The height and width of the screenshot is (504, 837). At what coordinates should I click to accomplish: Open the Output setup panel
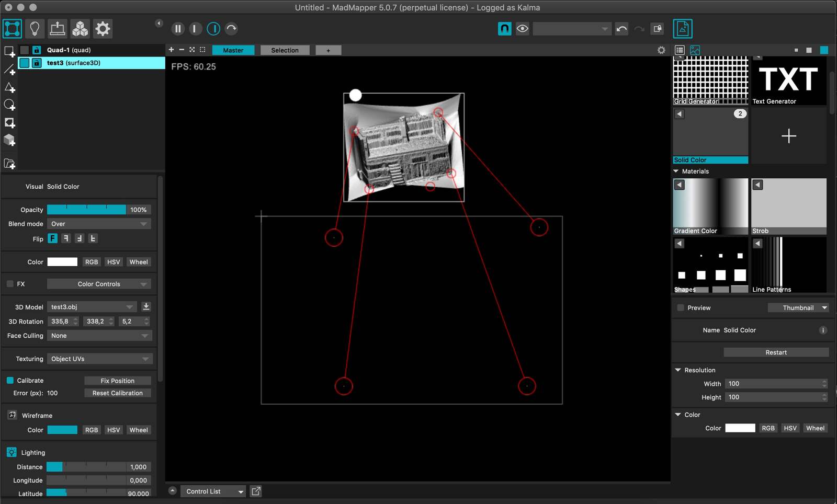(58, 29)
